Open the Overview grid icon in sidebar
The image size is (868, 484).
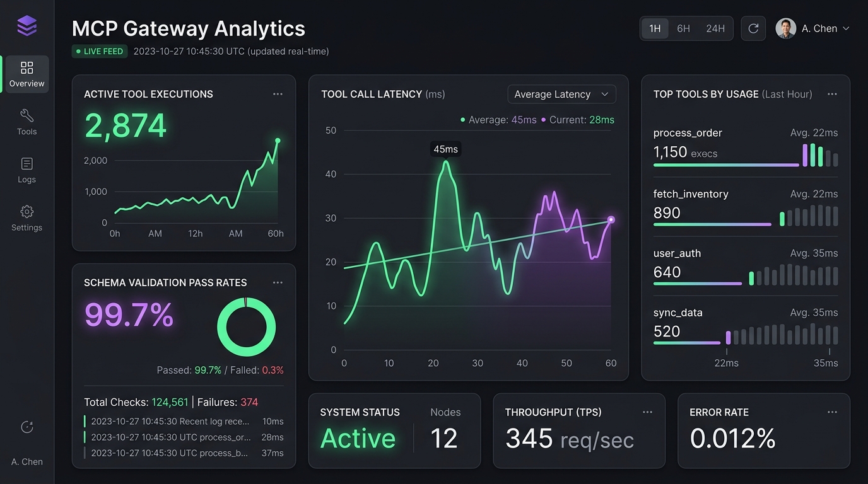point(26,67)
